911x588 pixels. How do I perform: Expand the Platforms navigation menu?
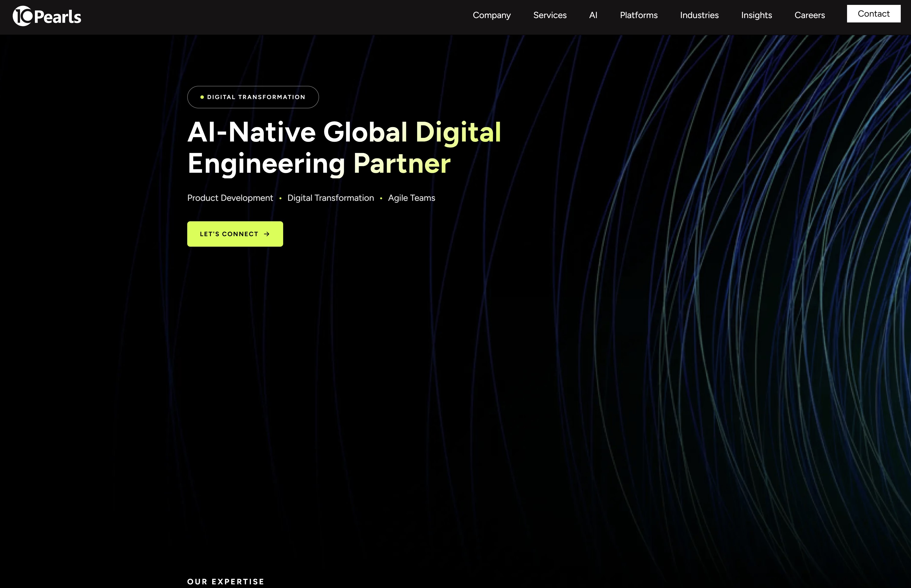(x=639, y=15)
